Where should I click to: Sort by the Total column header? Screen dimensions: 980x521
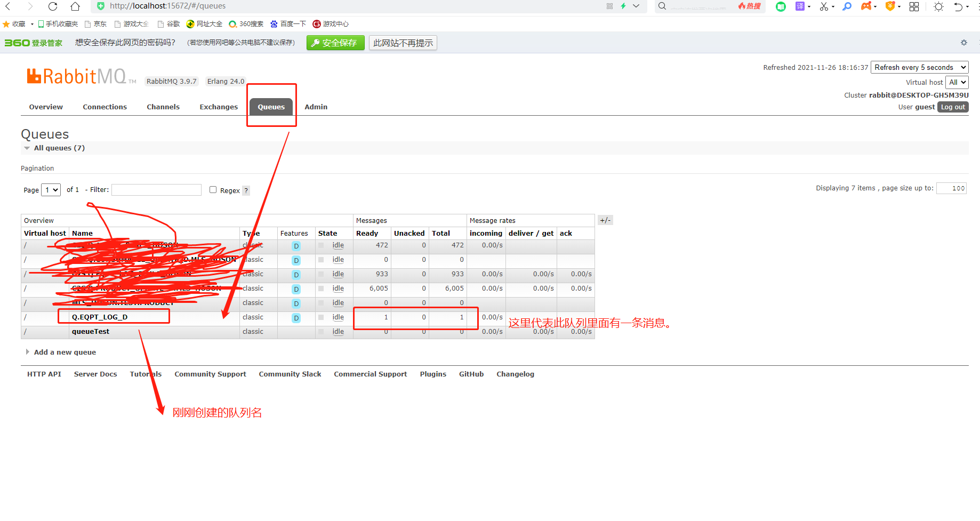(x=441, y=233)
